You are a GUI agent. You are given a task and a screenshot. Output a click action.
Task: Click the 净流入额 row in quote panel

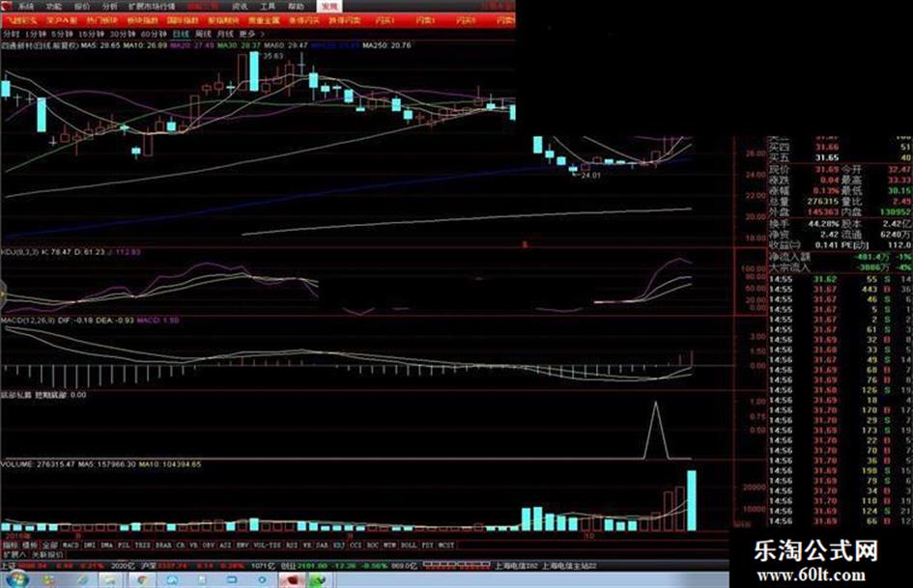click(x=840, y=257)
